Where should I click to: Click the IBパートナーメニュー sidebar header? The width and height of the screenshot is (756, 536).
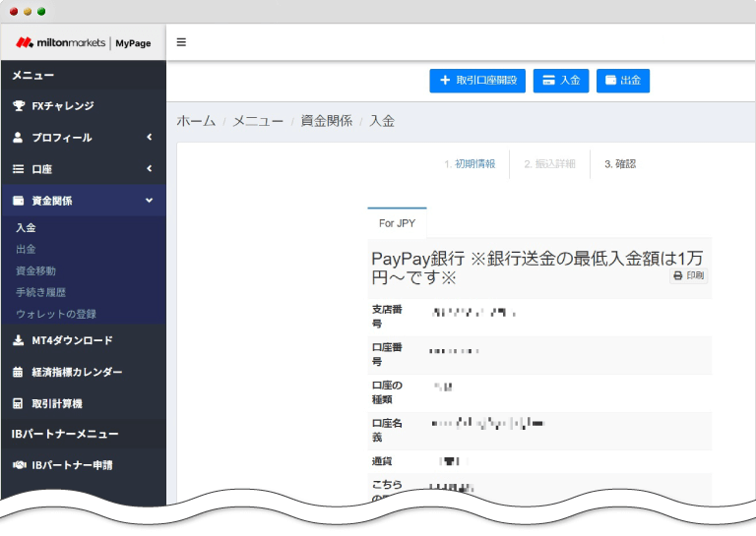point(65,434)
